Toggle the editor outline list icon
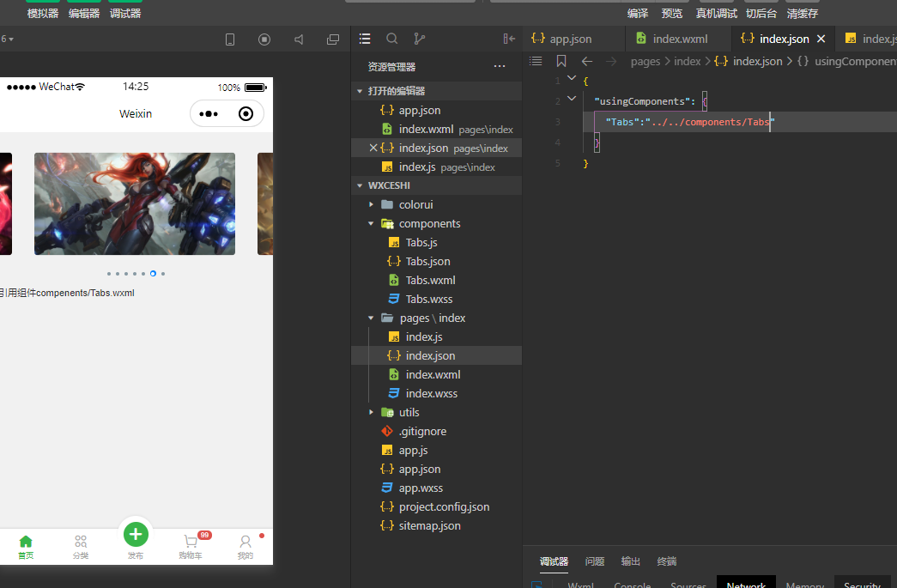The image size is (897, 588). [536, 61]
